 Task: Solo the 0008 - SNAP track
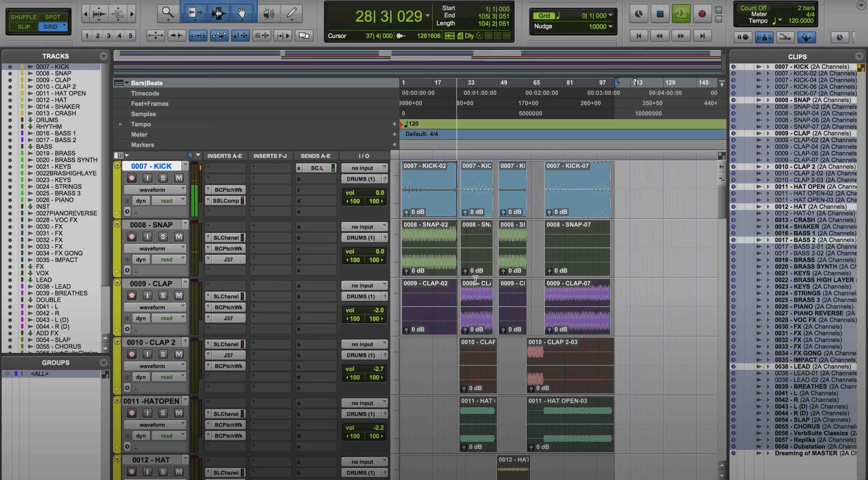pos(163,237)
